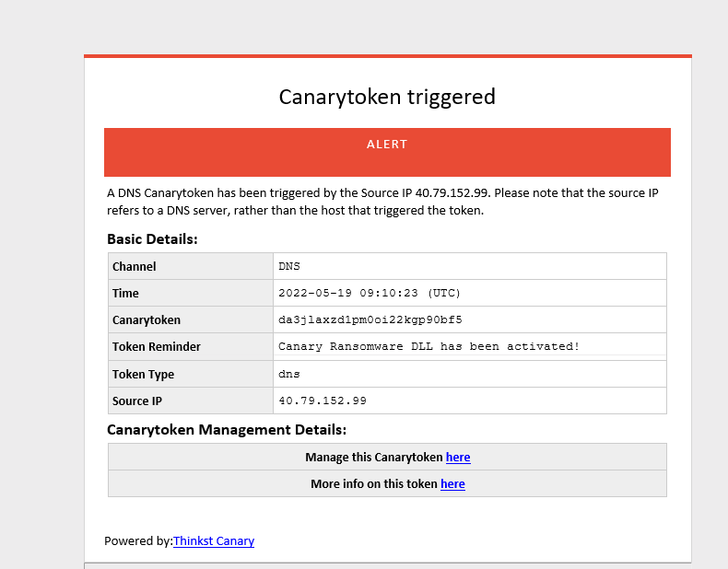The image size is (728, 569).
Task: Select the Canarytoken triggered heading
Action: 387,97
